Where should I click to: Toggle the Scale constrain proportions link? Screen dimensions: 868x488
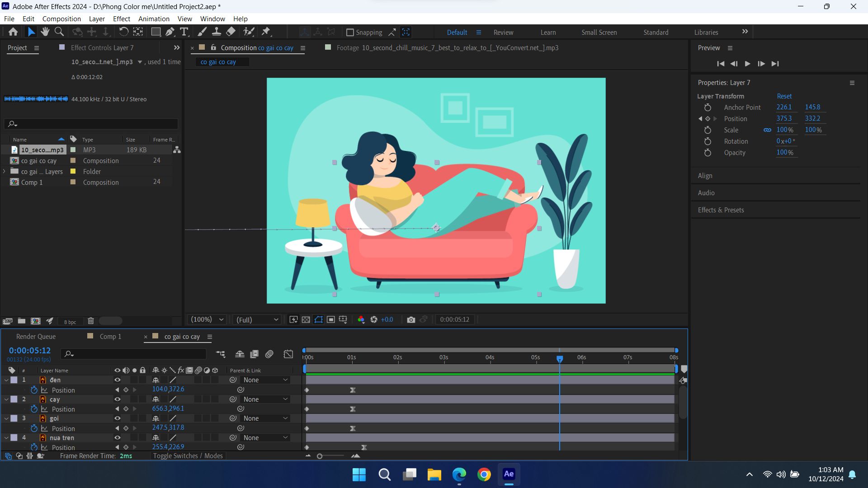click(x=767, y=130)
